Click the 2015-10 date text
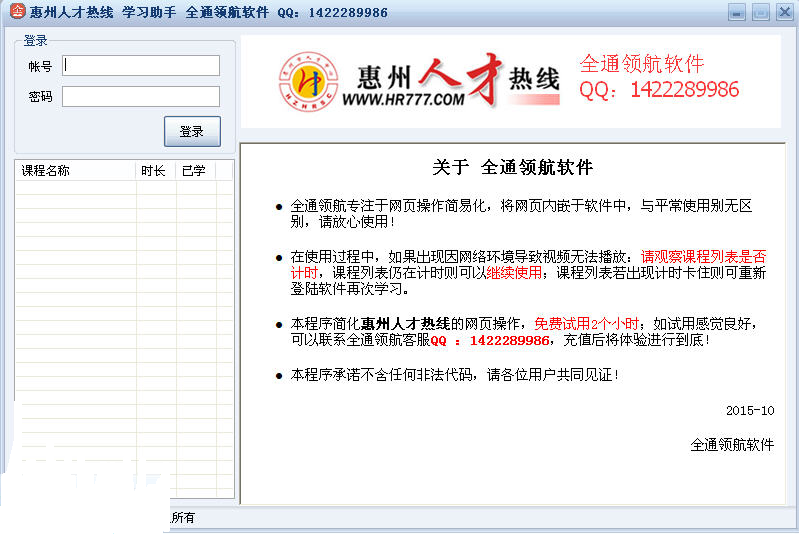The width and height of the screenshot is (802, 534). point(750,411)
